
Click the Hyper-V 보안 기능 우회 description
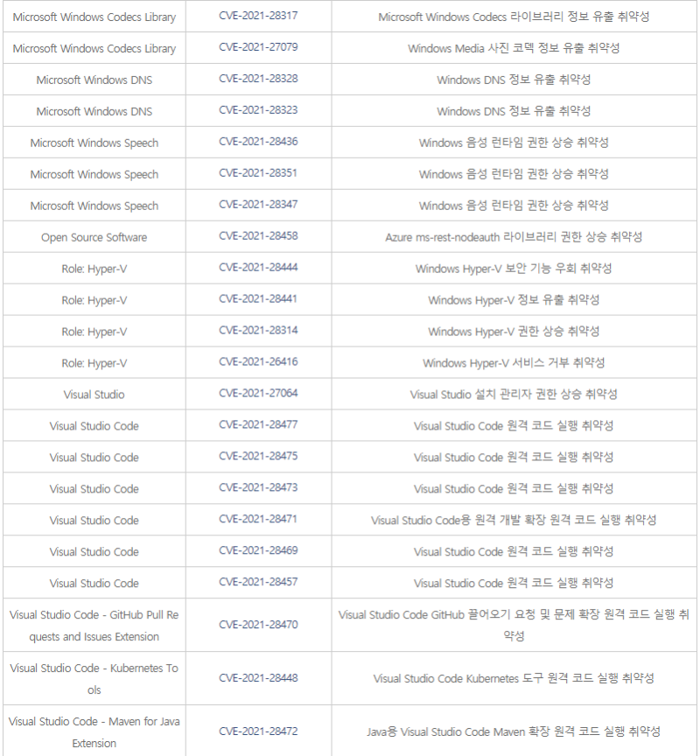point(514,269)
